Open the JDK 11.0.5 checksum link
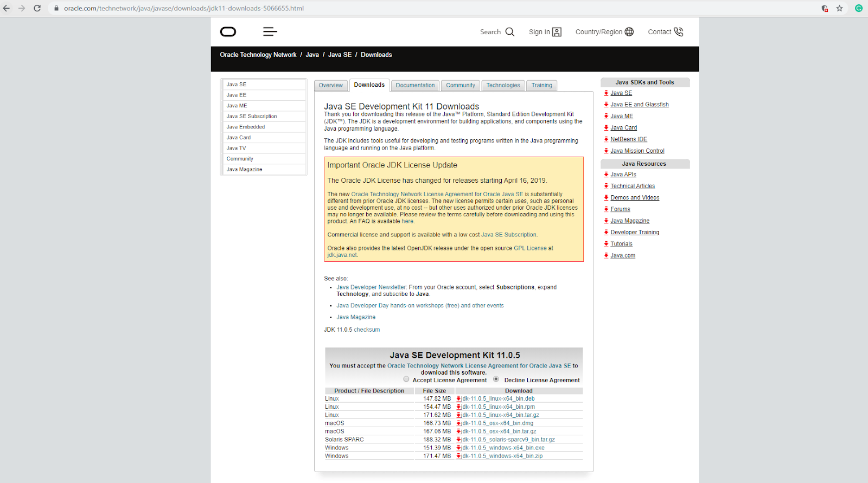Screen dimensions: 868x483 pos(367,330)
